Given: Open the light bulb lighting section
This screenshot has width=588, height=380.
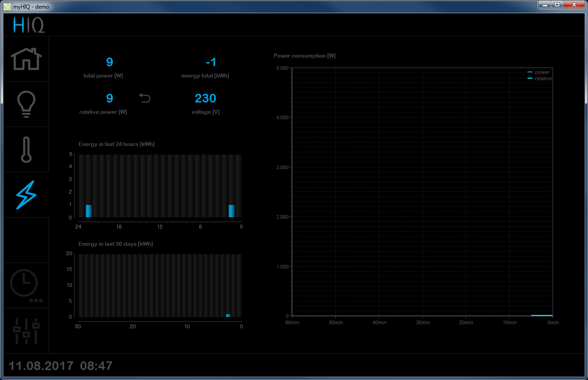Looking at the screenshot, I should [x=26, y=104].
